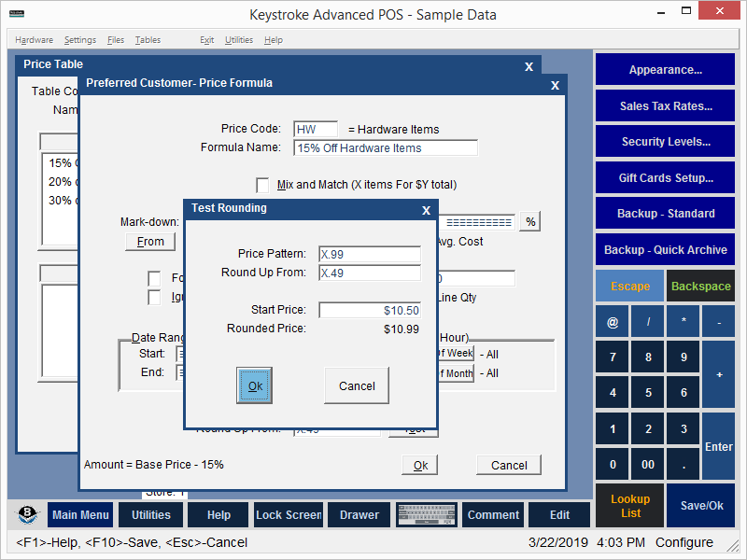Click the 00 keypad key
This screenshot has width=747, height=560.
648,464
